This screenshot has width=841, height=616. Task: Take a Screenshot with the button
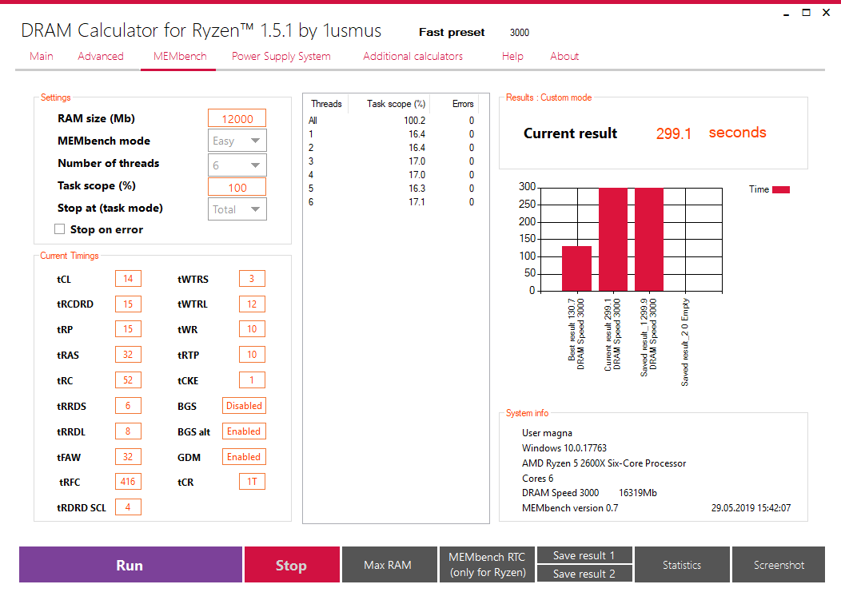(779, 565)
